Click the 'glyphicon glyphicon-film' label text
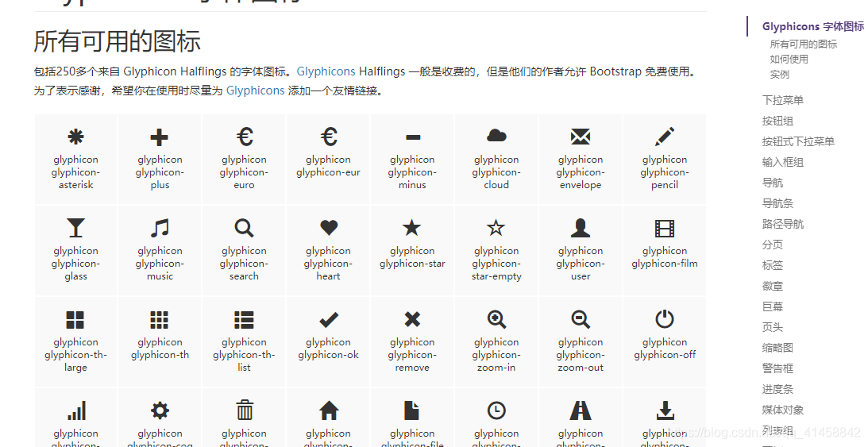Viewport: 868px width, 447px height. pos(665,257)
